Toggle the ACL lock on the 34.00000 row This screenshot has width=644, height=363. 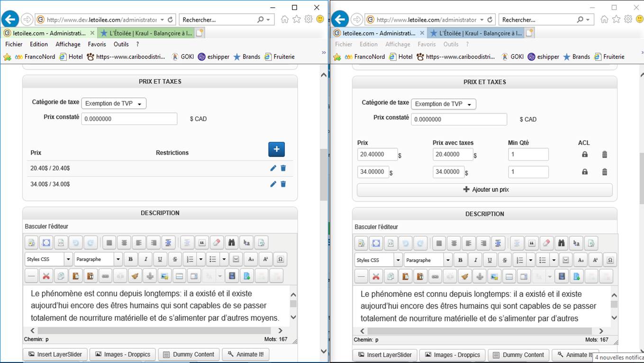(x=585, y=172)
